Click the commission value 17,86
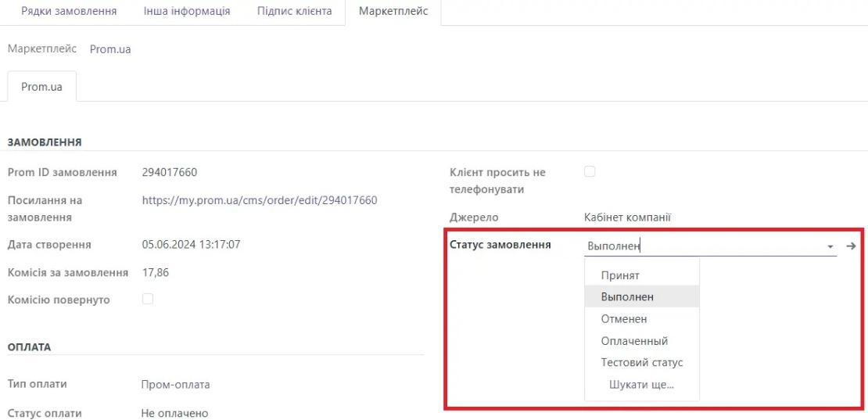The width and height of the screenshot is (868, 420). 156,272
